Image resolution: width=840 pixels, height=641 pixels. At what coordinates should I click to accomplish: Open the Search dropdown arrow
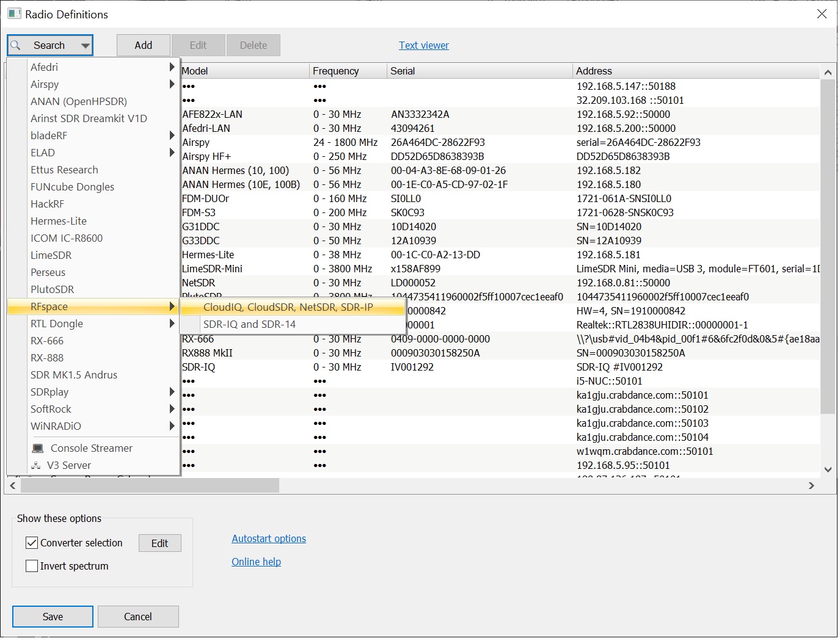[85, 45]
